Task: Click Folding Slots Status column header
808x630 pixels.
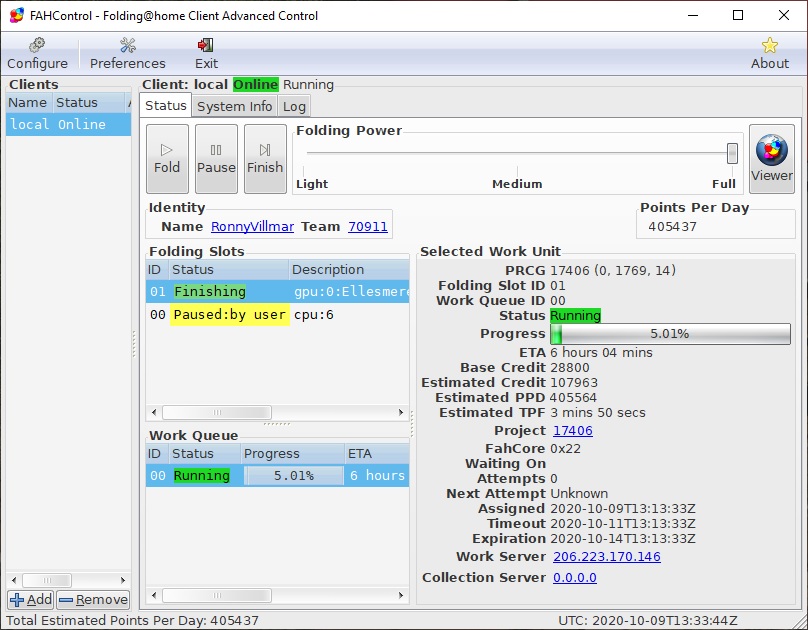Action: (x=228, y=269)
